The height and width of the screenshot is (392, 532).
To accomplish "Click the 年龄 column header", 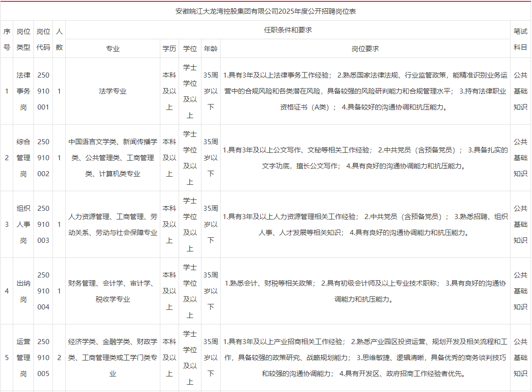I will coord(211,48).
